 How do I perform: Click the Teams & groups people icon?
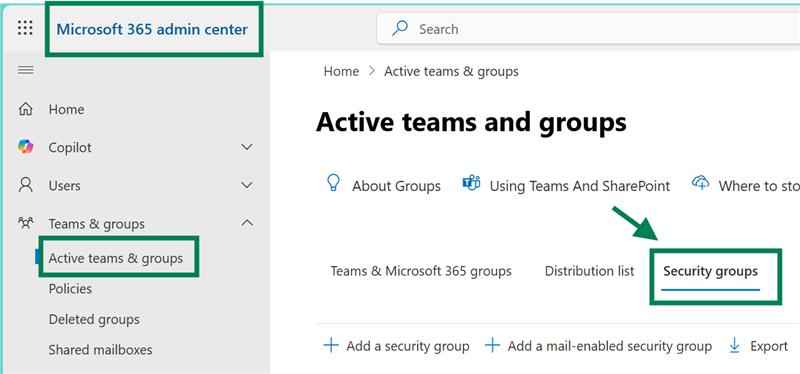point(26,223)
